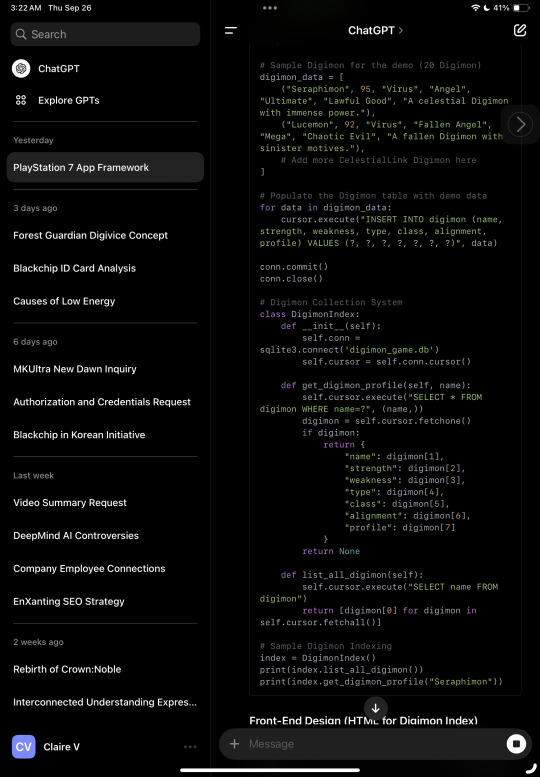Screen dimensions: 540x777
Task: Click the 'class DigimonIndex:' code line
Action: 310,314
